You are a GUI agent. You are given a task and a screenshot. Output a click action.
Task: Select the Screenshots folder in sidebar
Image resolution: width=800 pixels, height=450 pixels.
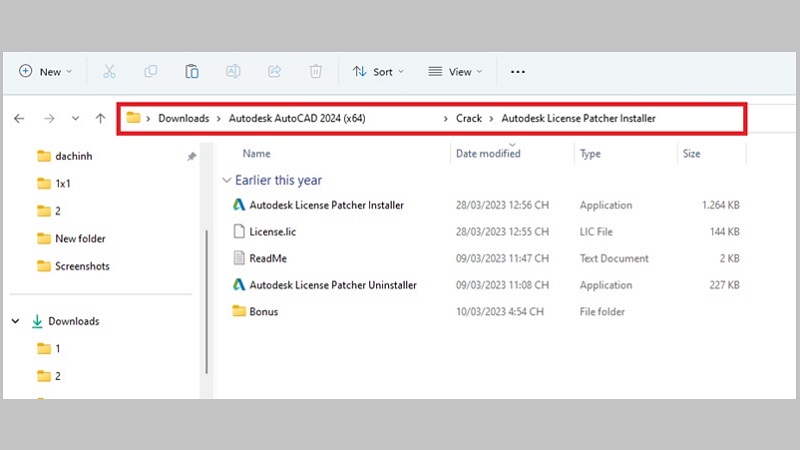click(x=82, y=266)
